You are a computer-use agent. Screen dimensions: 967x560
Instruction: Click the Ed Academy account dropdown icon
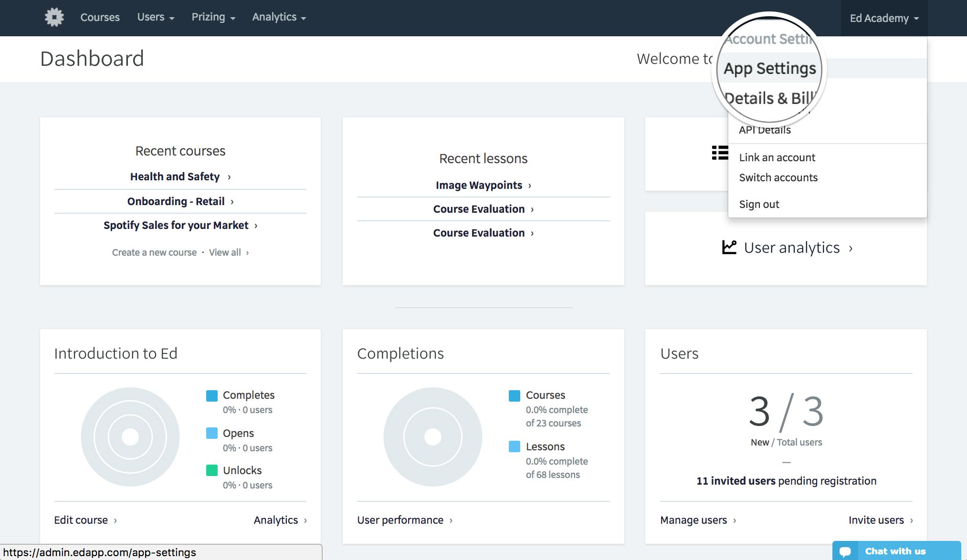[x=917, y=18]
